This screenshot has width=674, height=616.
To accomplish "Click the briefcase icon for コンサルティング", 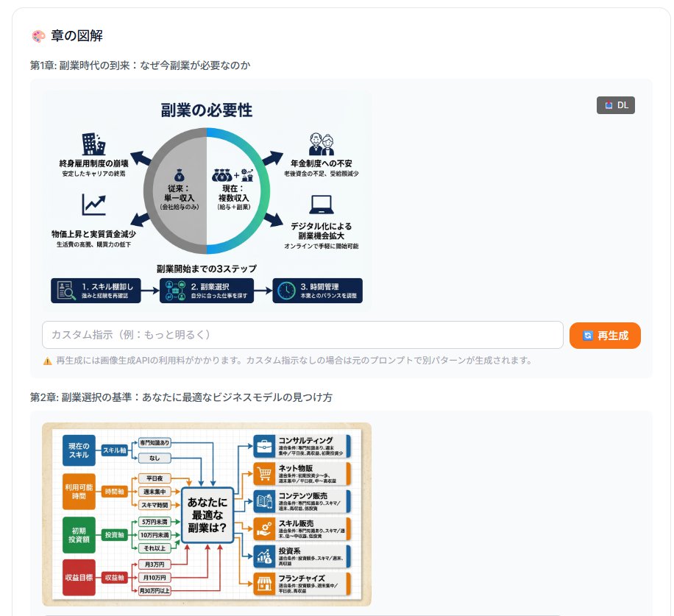I will pos(263,445).
